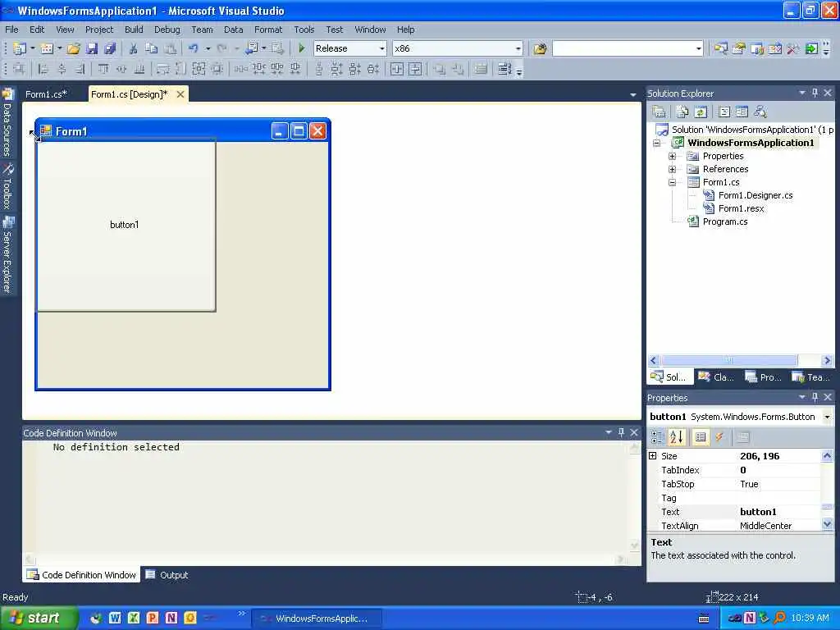Image resolution: width=840 pixels, height=630 pixels.
Task: Click the Align Tops layout icon
Action: pos(103,69)
